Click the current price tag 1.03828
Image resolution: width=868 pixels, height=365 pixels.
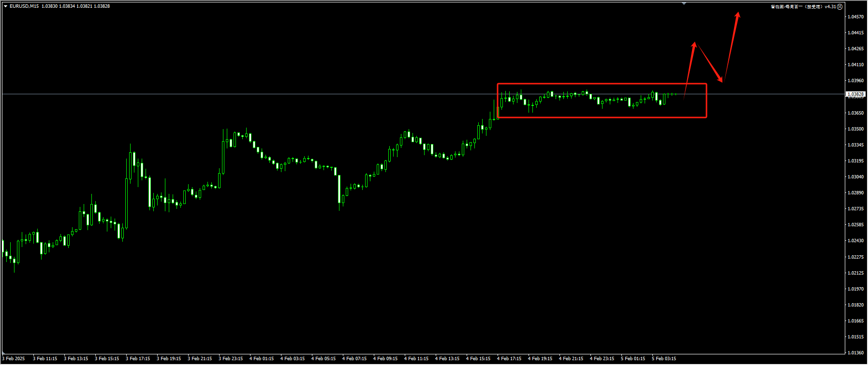click(x=855, y=94)
